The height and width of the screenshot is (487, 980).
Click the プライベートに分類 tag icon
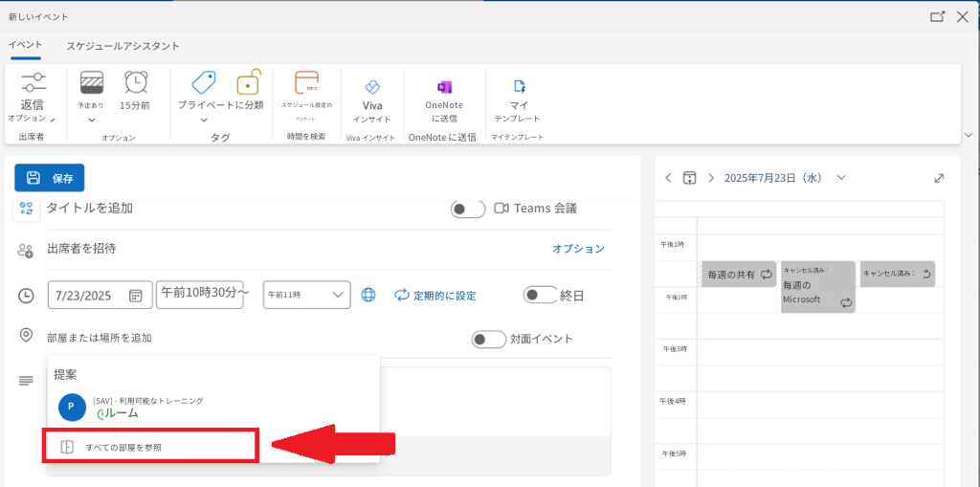pos(203,82)
